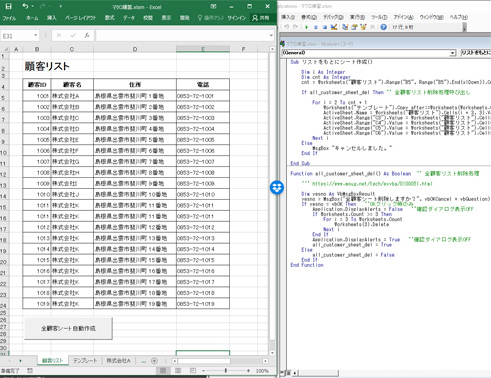
Task: Click the macro recording icon in the status bar
Action: pyautogui.click(x=30, y=371)
